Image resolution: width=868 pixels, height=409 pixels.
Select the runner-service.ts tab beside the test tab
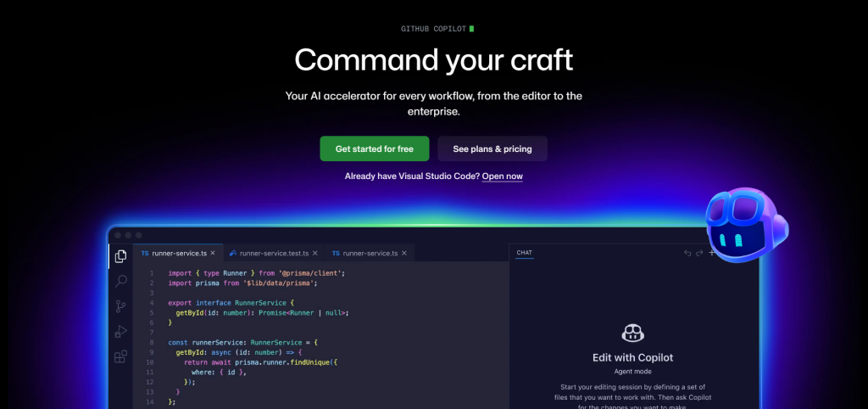[370, 253]
